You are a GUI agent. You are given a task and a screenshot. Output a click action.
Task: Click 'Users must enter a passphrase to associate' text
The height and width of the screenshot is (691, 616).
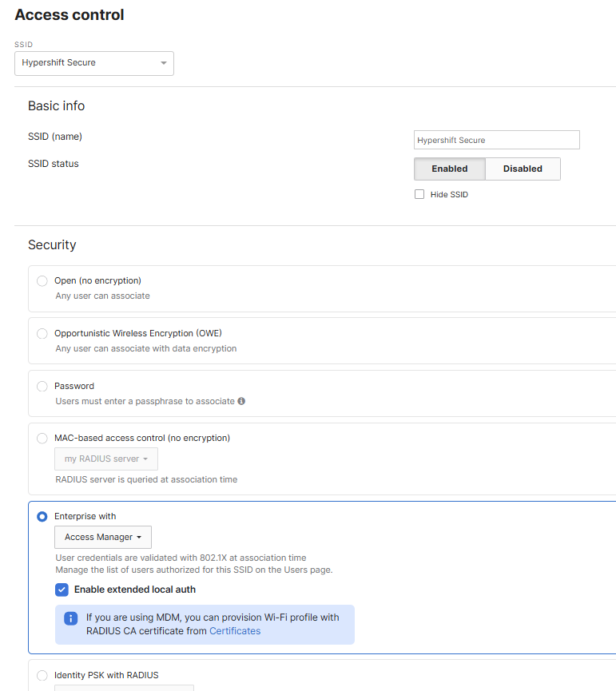pyautogui.click(x=145, y=402)
